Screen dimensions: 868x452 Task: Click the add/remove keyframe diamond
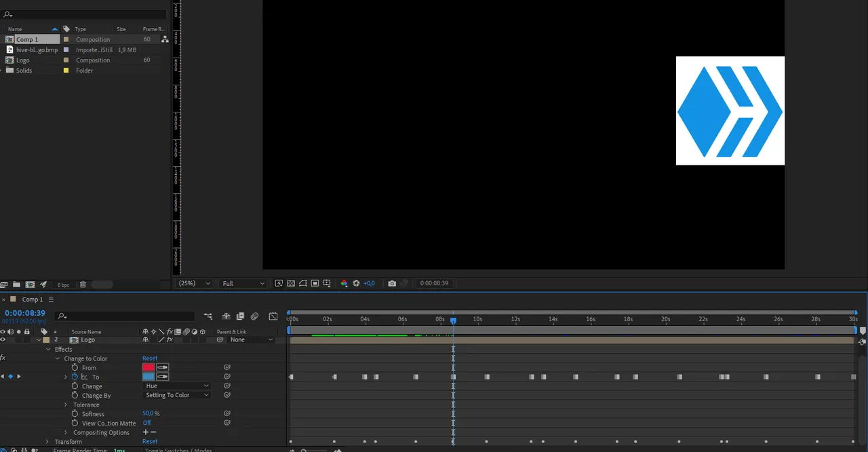click(x=10, y=377)
